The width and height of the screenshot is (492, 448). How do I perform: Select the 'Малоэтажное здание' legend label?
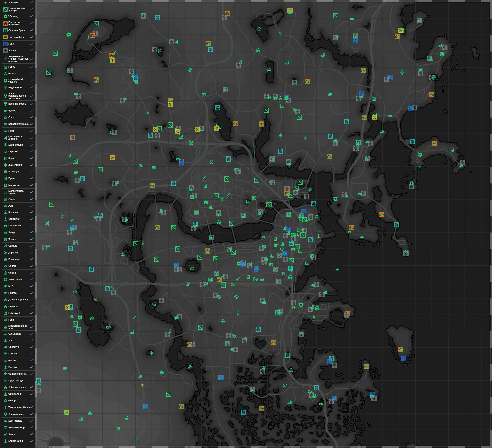(16, 192)
